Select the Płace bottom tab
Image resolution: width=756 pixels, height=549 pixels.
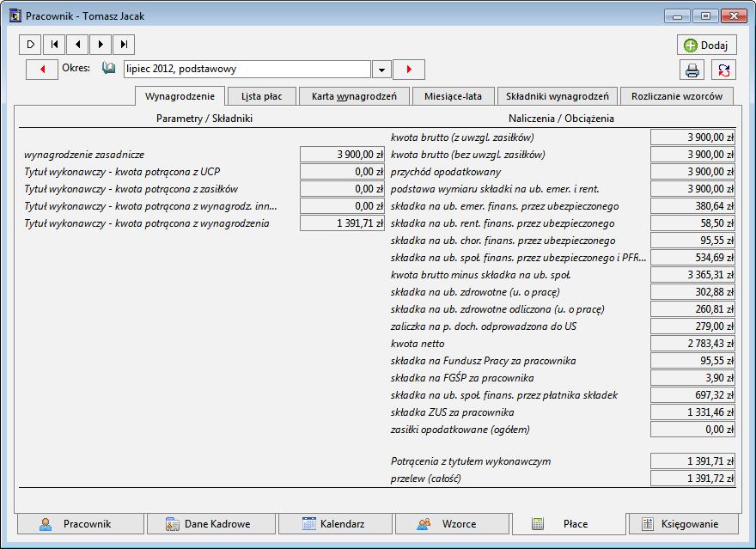click(569, 524)
